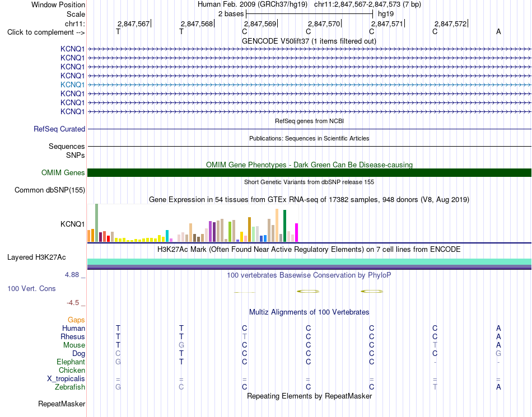Click the dark green GTEx expression bar

(x=284, y=226)
